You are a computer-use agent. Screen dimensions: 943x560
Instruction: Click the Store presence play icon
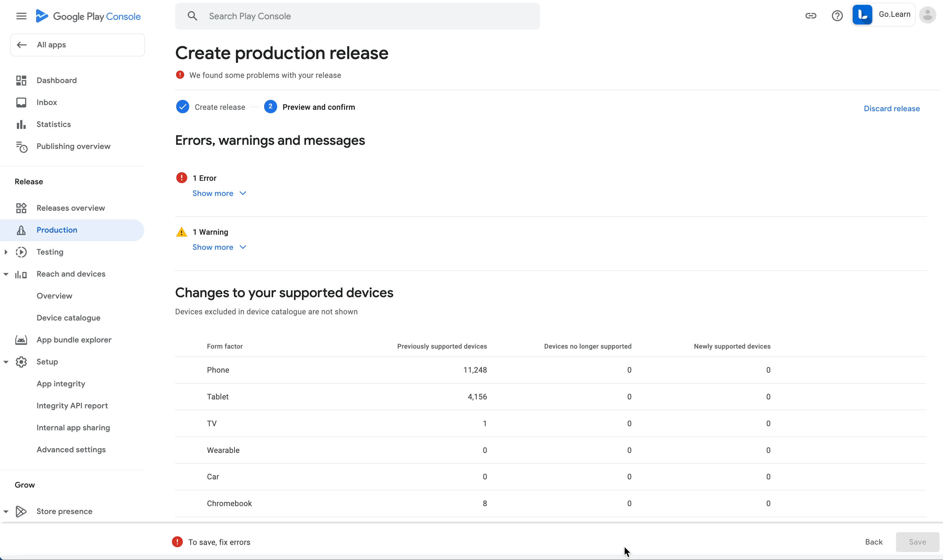pos(21,511)
